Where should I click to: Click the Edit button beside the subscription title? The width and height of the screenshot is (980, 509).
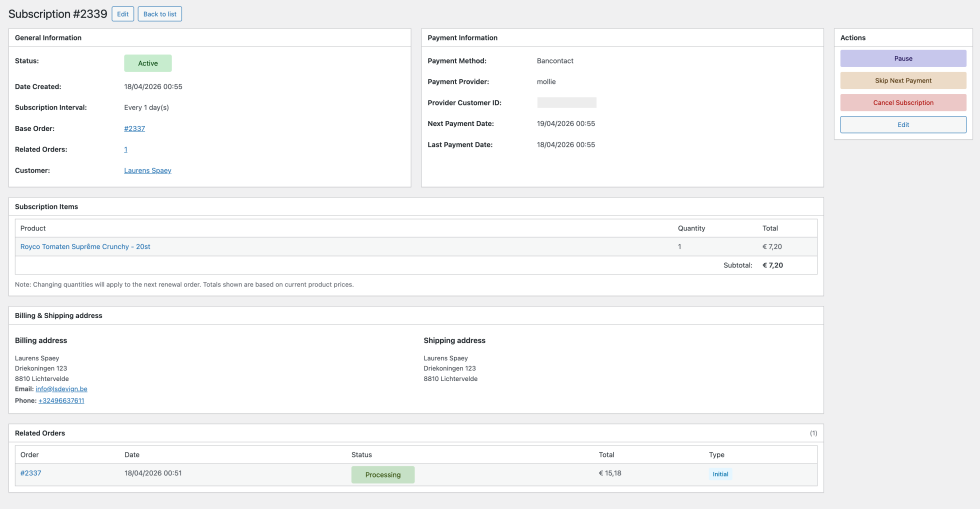(x=122, y=14)
